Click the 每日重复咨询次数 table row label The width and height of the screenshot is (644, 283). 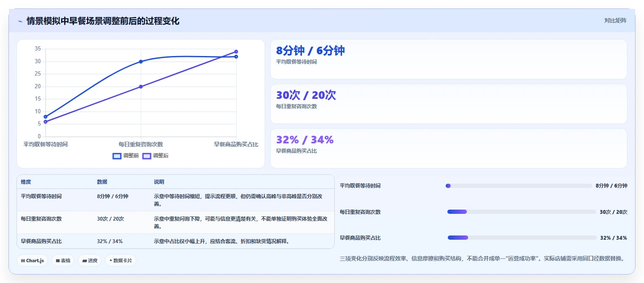point(41,219)
